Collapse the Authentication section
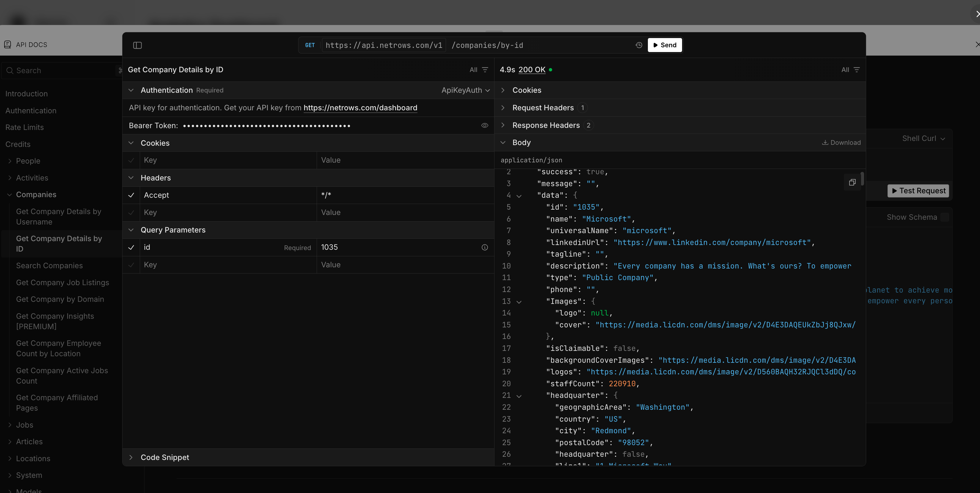This screenshot has height=493, width=980. [x=131, y=90]
